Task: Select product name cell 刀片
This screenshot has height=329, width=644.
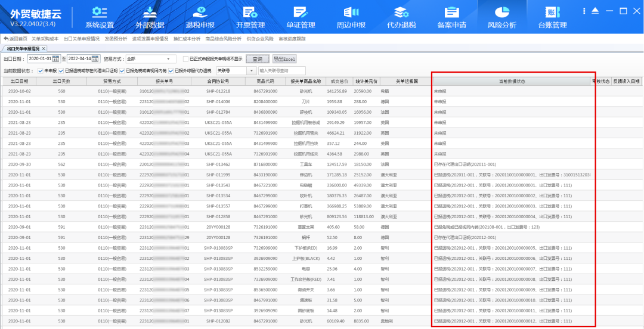Action: point(306,101)
